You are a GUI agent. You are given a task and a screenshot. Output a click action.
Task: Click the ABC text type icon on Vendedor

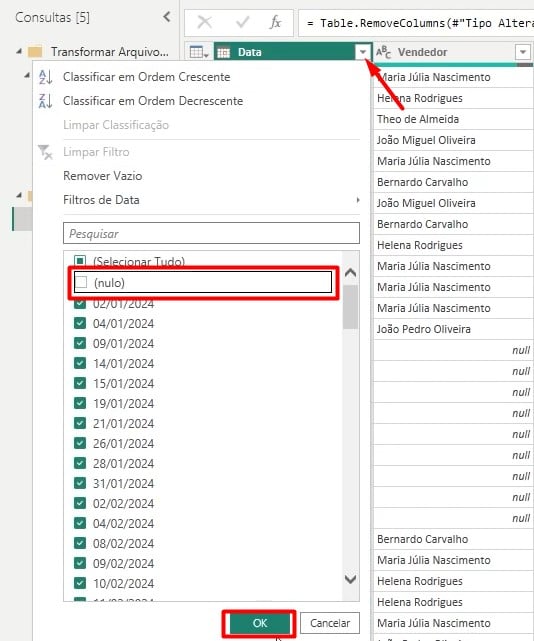tap(383, 52)
